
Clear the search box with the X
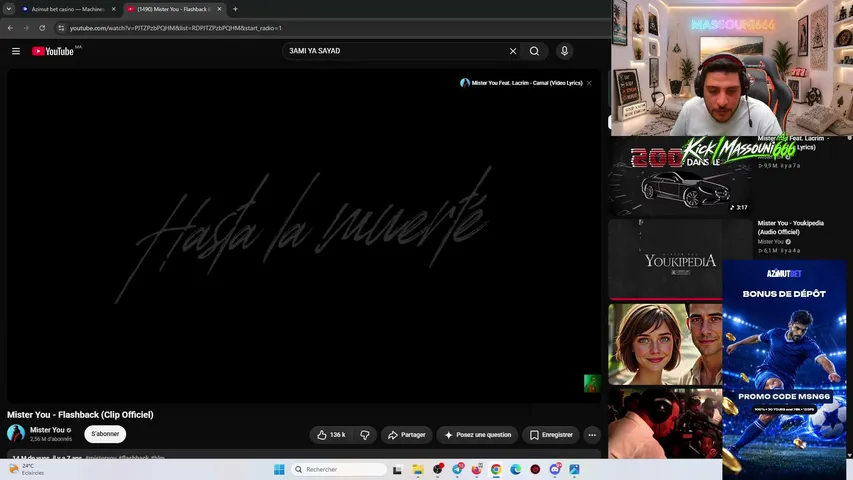512,51
